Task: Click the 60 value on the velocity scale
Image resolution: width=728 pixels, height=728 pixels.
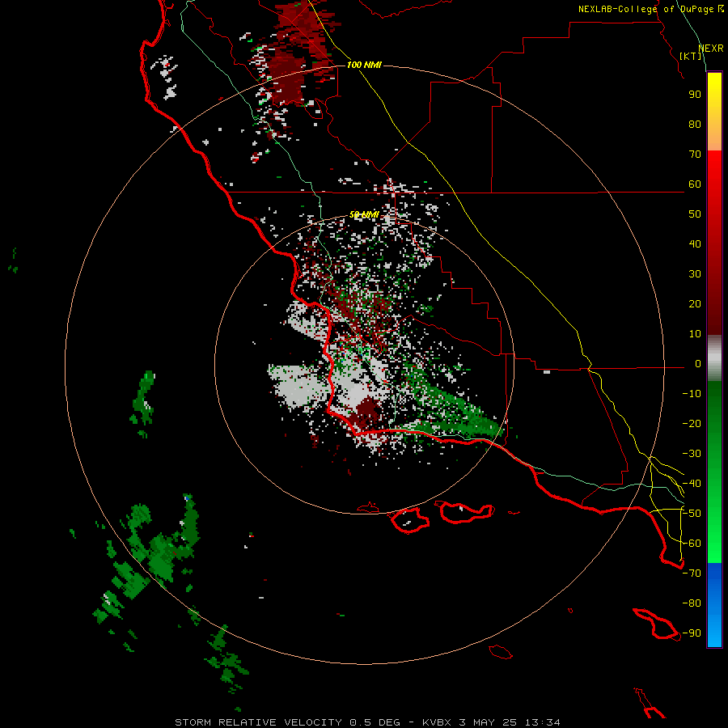Action: 695,184
